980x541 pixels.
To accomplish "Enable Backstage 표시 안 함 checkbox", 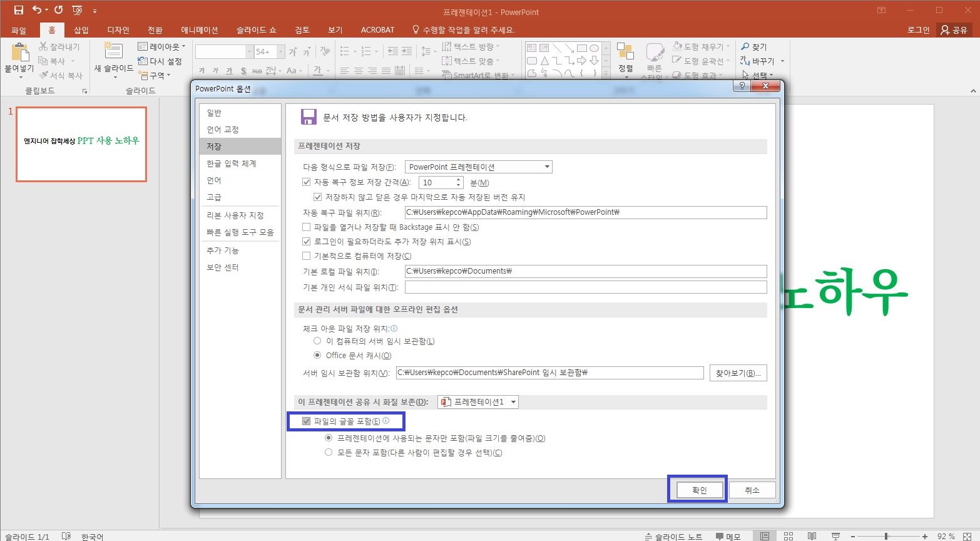I will click(x=307, y=227).
